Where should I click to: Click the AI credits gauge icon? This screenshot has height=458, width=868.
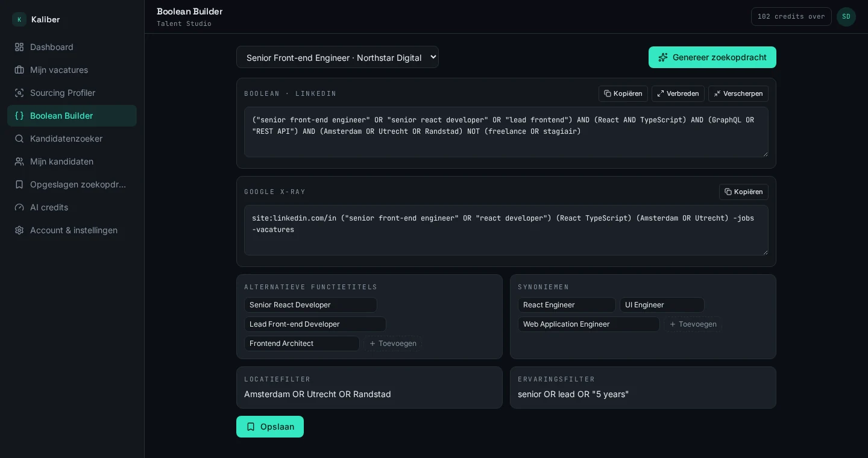pos(19,207)
